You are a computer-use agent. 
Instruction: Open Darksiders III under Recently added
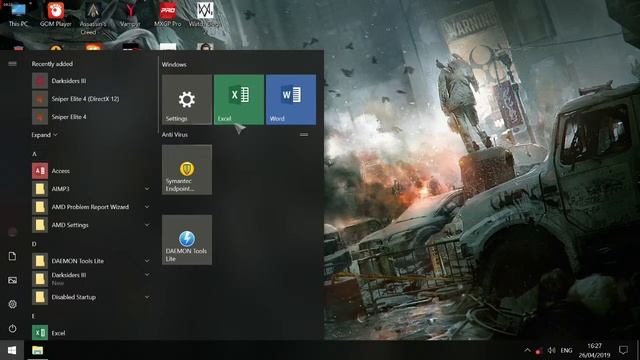pos(91,81)
